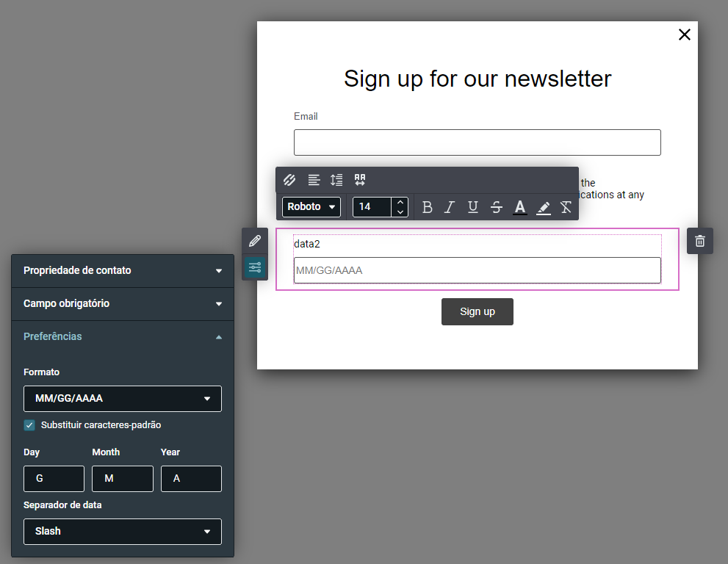Click the pencil edit icon
The width and height of the screenshot is (728, 564).
click(255, 241)
